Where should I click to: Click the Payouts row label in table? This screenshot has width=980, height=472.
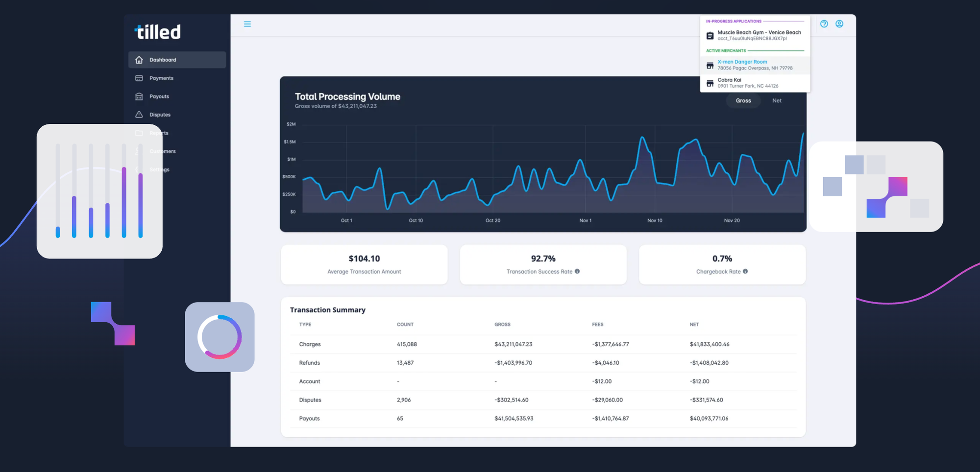[x=309, y=419]
